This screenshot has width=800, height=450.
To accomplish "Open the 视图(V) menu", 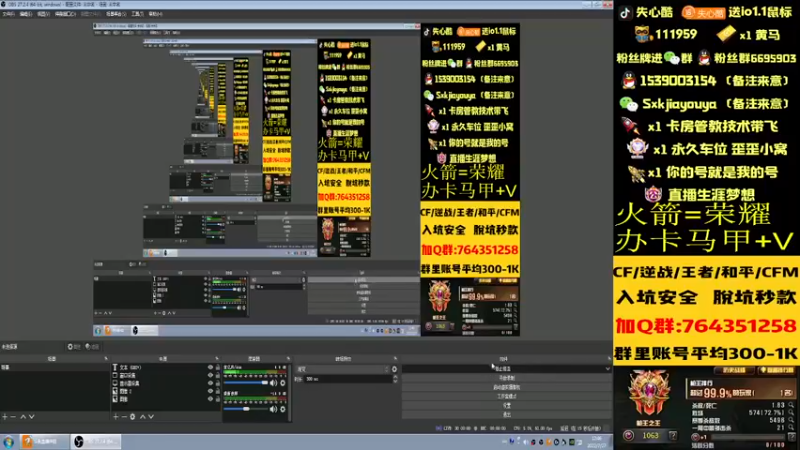I will [x=43, y=14].
